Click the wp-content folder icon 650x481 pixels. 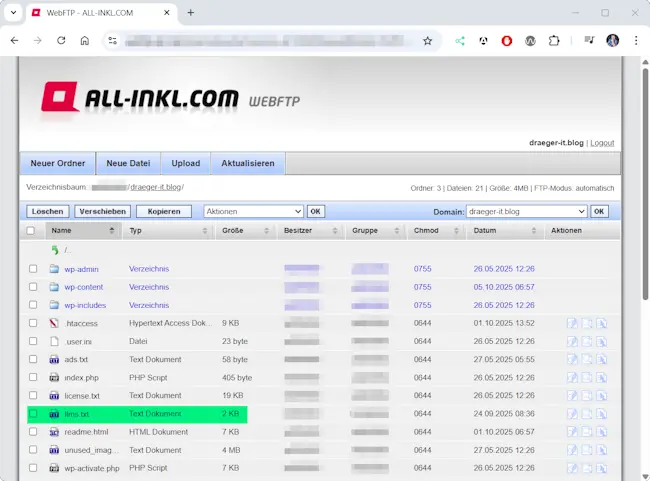(54, 287)
